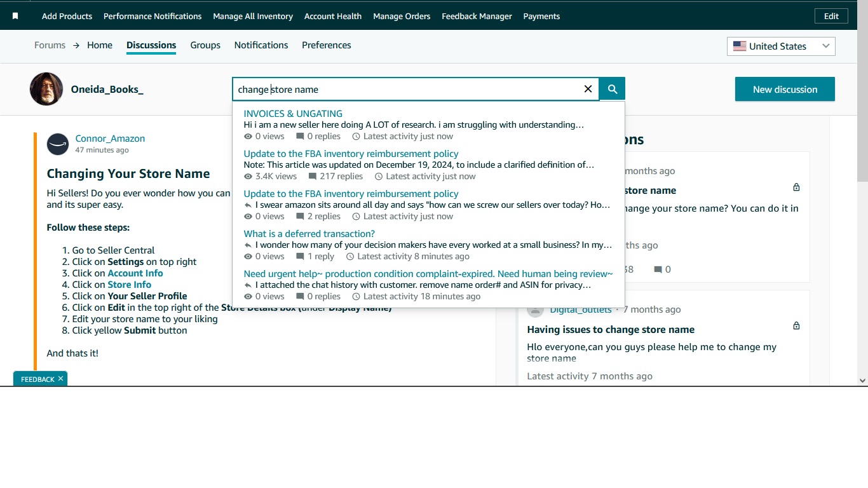Viewport: 868px width, 488px height.
Task: Click the United States flag icon
Action: [x=740, y=46]
